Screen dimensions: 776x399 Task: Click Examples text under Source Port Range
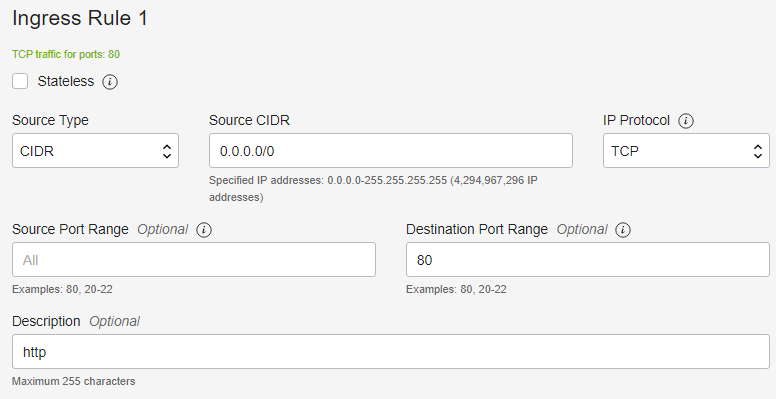[x=62, y=289]
